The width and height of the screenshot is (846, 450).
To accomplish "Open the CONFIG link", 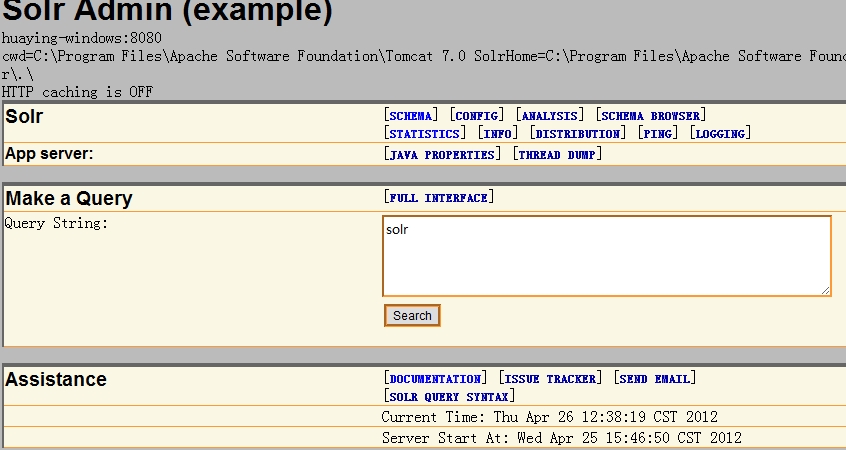I will (476, 116).
